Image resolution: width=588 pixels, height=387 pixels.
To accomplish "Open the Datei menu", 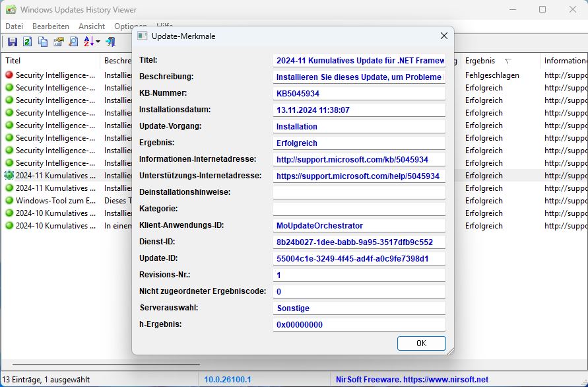I will click(14, 26).
